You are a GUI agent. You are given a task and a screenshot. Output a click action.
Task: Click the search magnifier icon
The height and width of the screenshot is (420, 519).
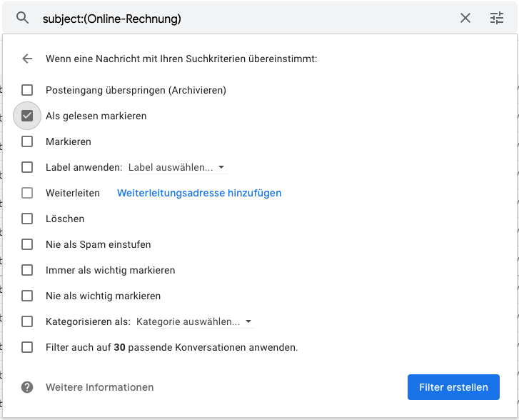(x=23, y=18)
